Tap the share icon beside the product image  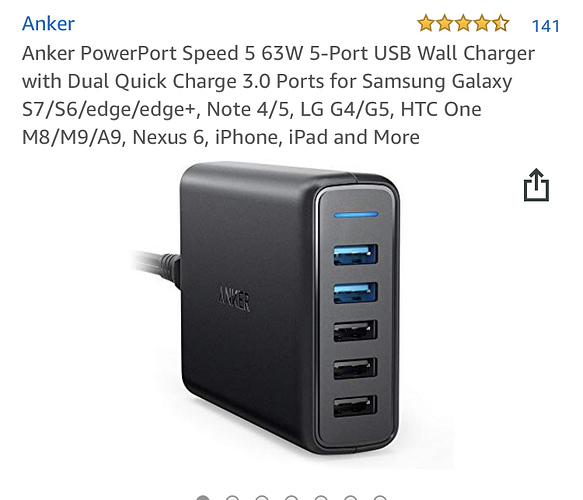[x=536, y=185]
